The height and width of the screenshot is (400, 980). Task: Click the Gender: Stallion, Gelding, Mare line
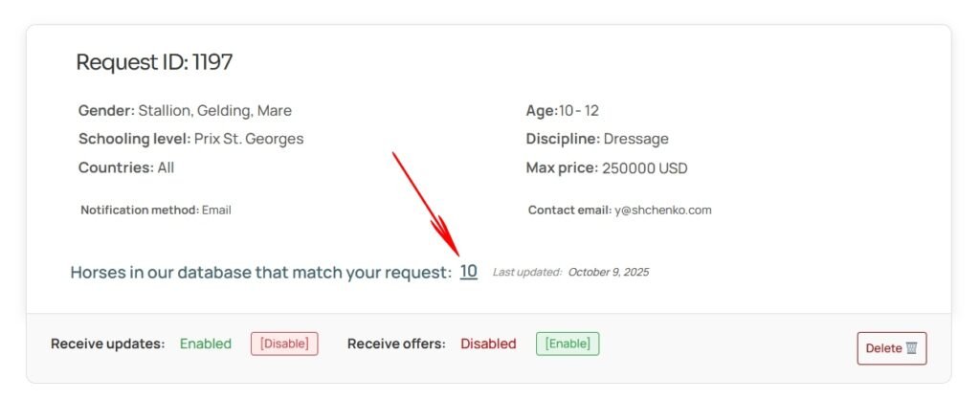185,111
